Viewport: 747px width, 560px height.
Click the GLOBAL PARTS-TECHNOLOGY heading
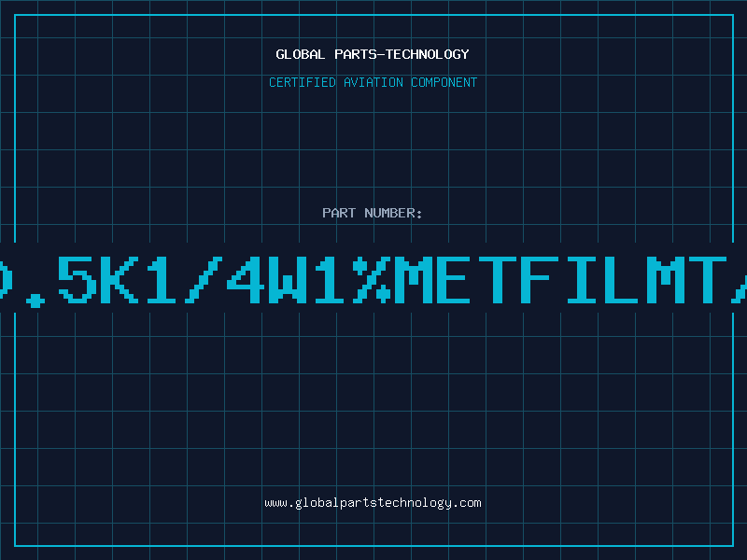(x=373, y=54)
